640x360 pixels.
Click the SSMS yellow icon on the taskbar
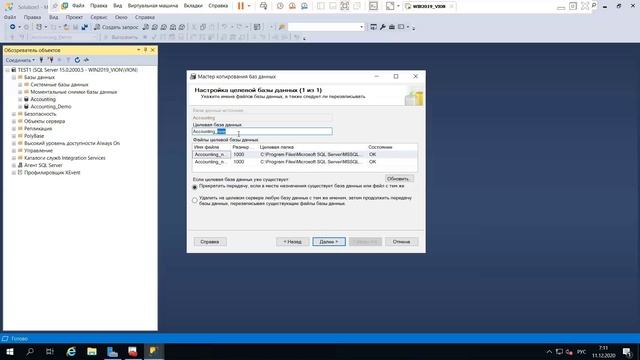(154, 351)
